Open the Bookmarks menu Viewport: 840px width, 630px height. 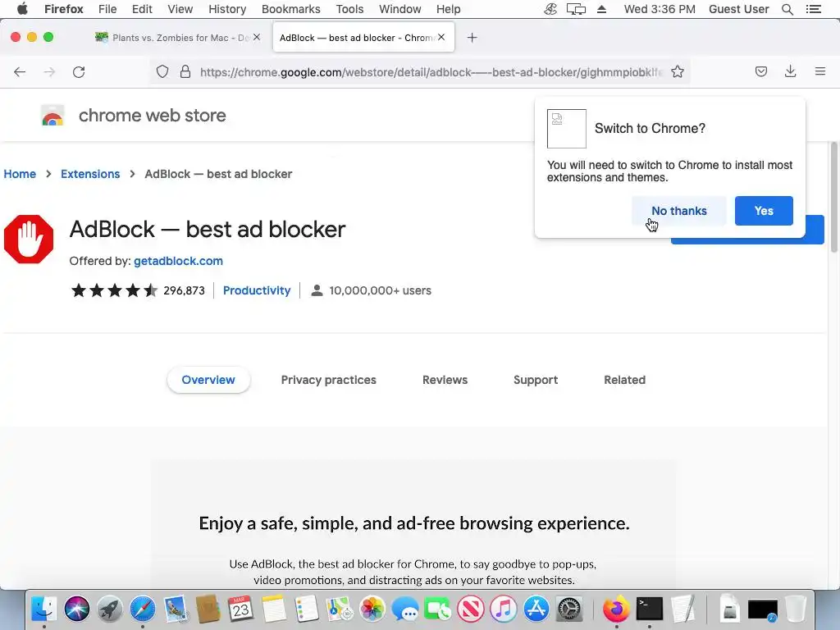291,9
